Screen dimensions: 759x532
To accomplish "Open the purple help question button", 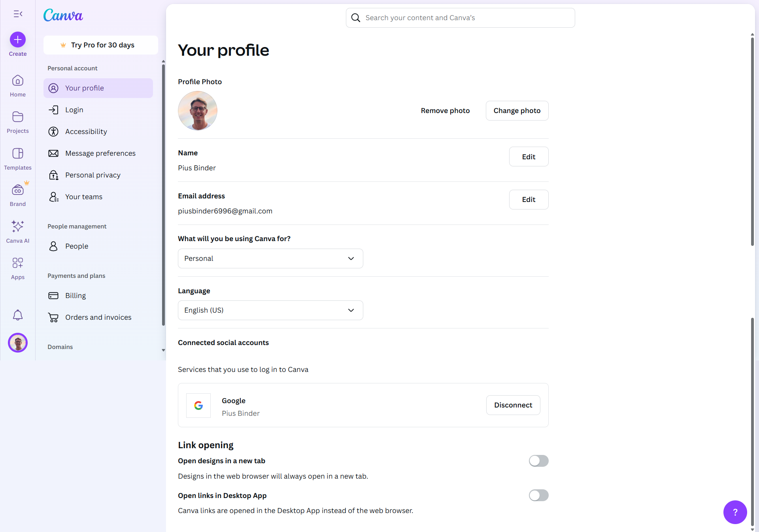I will coord(735,512).
